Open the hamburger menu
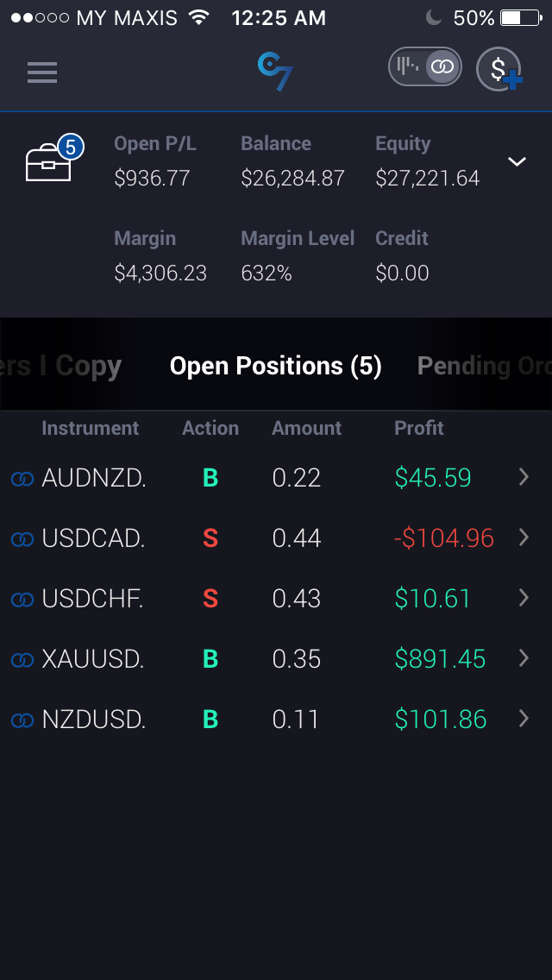 pyautogui.click(x=42, y=72)
